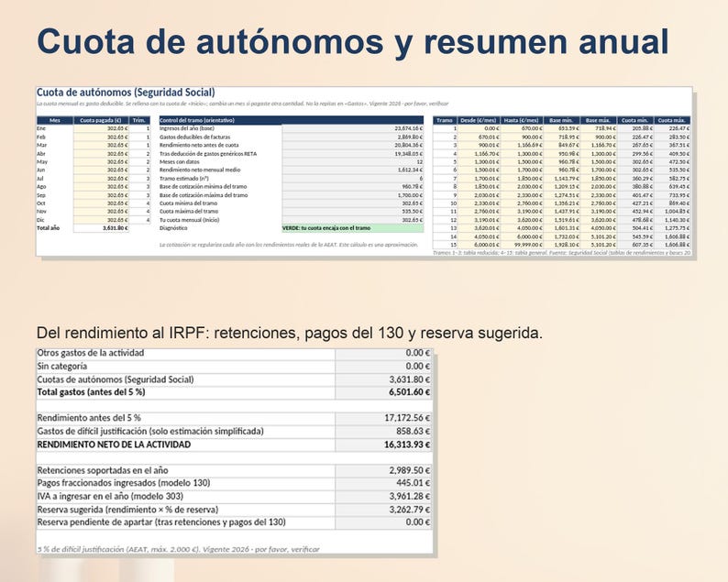Click the 'Desde (€/mes)' column header
The width and height of the screenshot is (728, 582).
(x=479, y=120)
